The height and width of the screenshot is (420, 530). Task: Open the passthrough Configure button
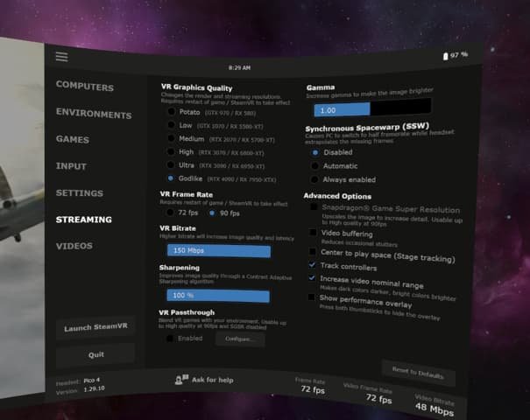click(x=240, y=339)
